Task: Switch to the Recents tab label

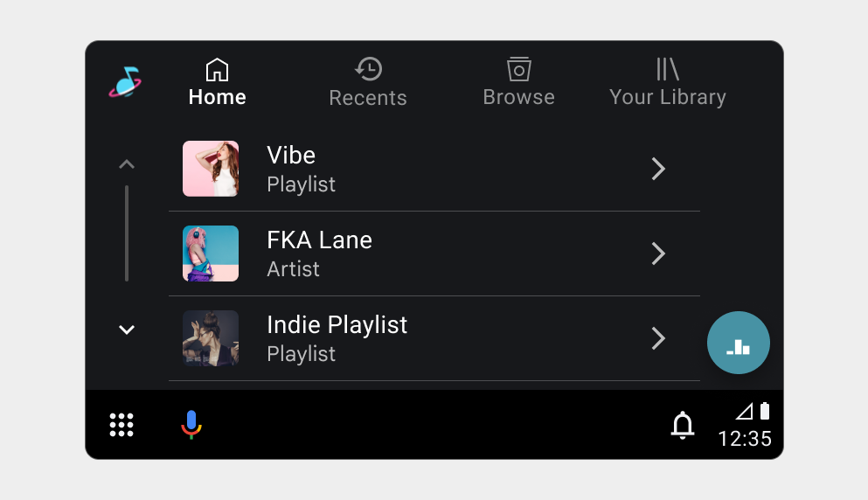Action: click(x=368, y=98)
